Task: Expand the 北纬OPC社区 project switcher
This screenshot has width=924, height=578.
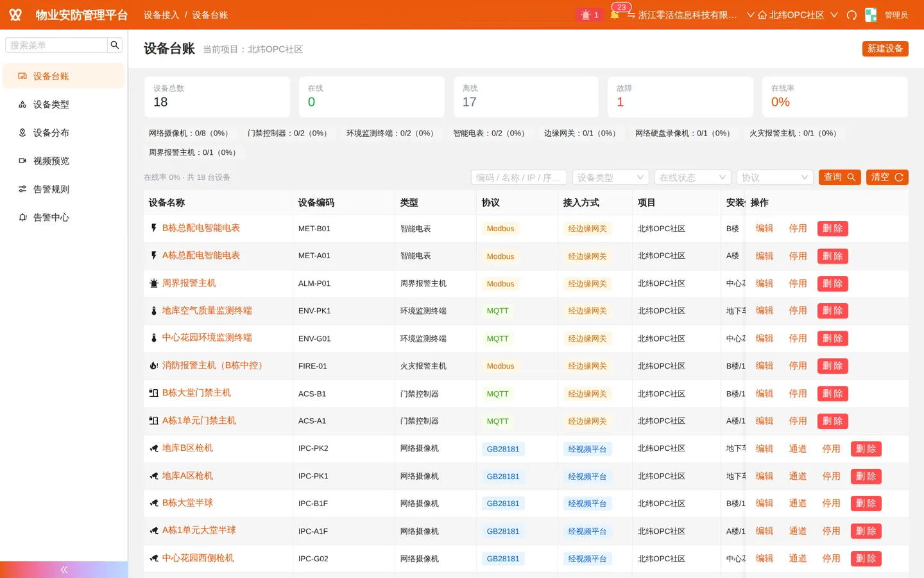Action: pyautogui.click(x=798, y=15)
